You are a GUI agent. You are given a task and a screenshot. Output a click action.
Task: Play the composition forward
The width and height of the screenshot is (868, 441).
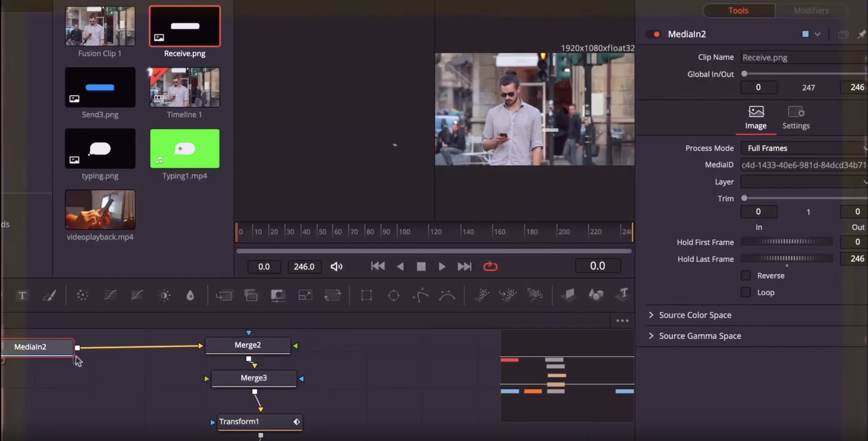pos(442,266)
